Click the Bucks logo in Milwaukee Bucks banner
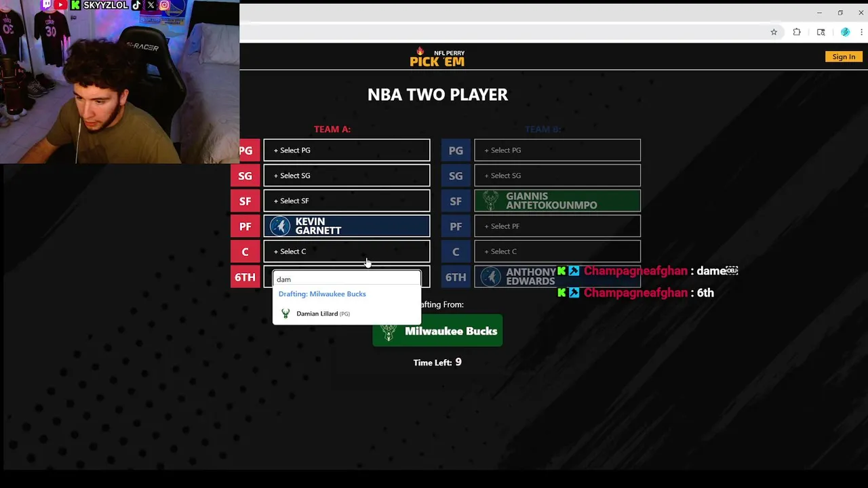This screenshot has width=868, height=488. (x=389, y=331)
